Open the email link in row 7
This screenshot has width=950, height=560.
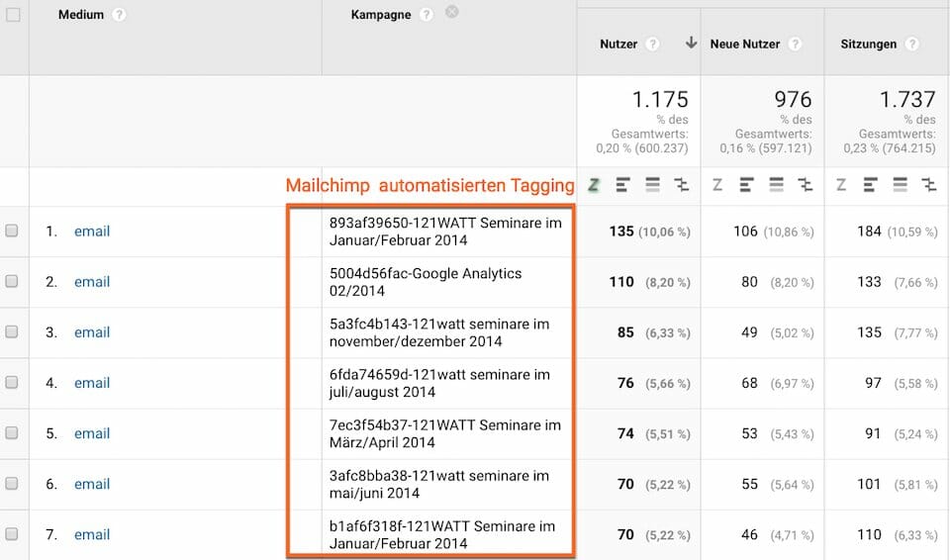[92, 534]
